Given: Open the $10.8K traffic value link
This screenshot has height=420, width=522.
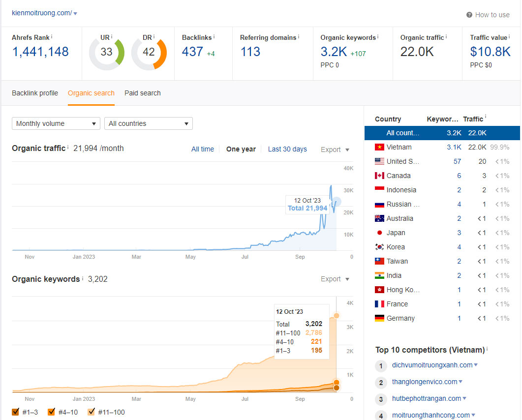Looking at the screenshot, I should click(x=491, y=52).
